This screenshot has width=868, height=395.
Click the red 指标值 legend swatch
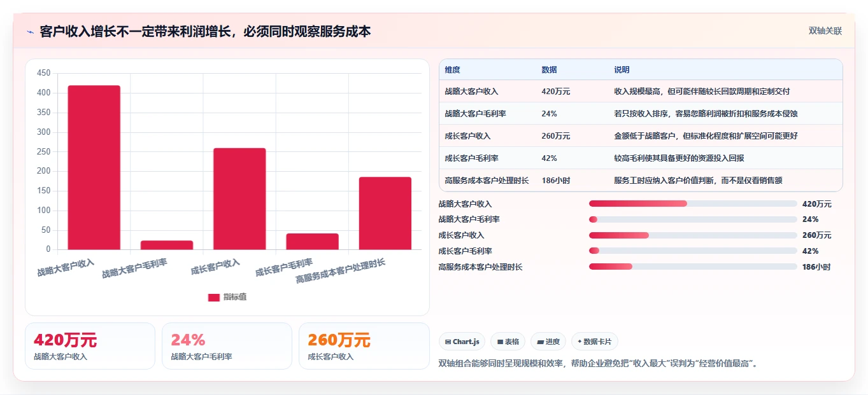pos(214,297)
